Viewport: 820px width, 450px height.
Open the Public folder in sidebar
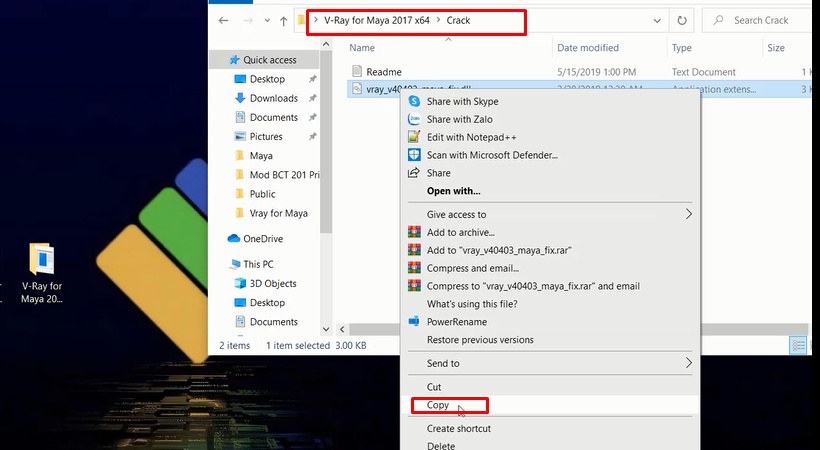[x=262, y=194]
